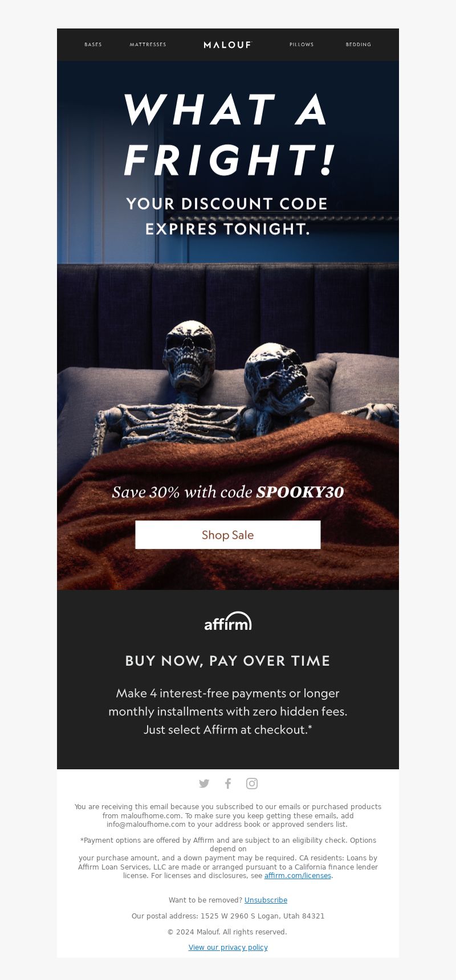This screenshot has width=456, height=980.
Task: Click the BUY NOW, PAY OVER TIME heading
Action: tap(228, 661)
